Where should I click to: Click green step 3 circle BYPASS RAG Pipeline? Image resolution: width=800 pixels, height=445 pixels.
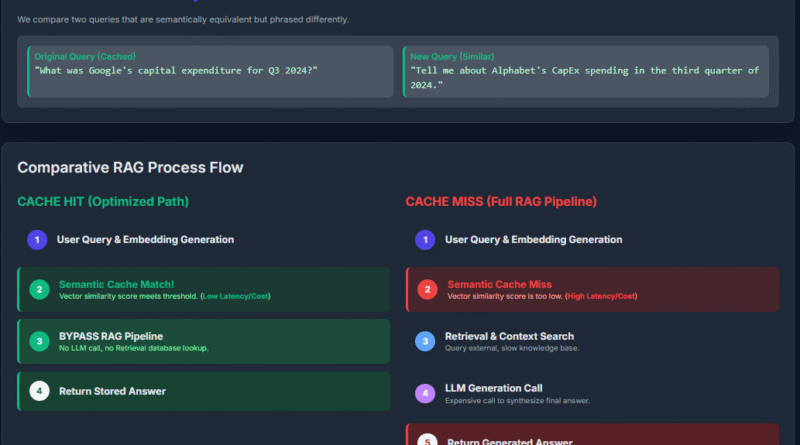tap(39, 341)
